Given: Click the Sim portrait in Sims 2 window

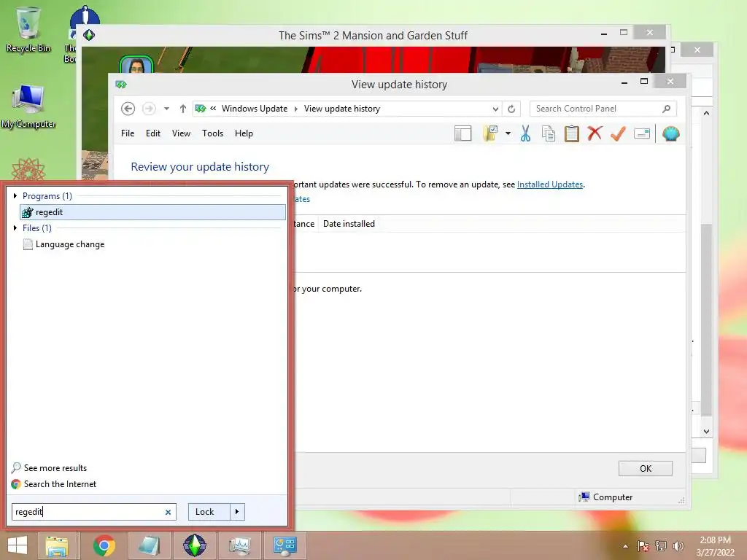Looking at the screenshot, I should click(x=136, y=65).
